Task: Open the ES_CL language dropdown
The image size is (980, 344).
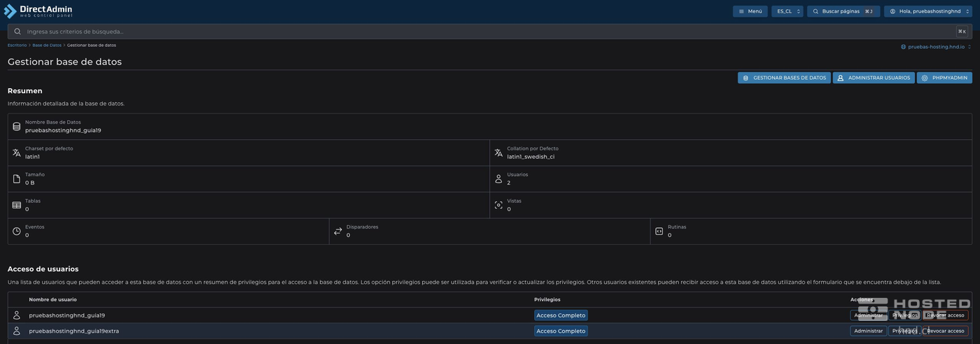Action: (787, 11)
